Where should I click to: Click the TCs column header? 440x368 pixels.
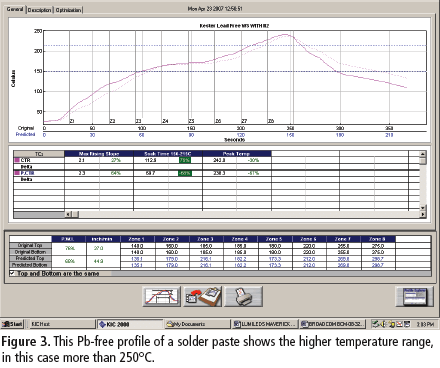(x=39, y=154)
